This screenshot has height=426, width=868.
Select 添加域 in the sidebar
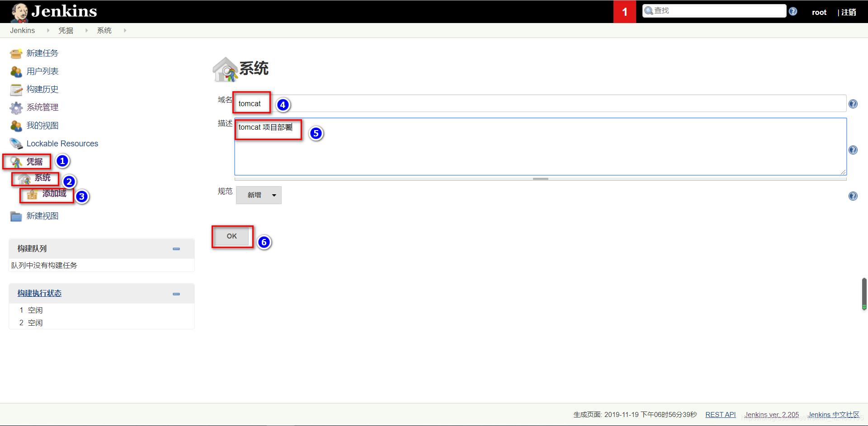54,193
